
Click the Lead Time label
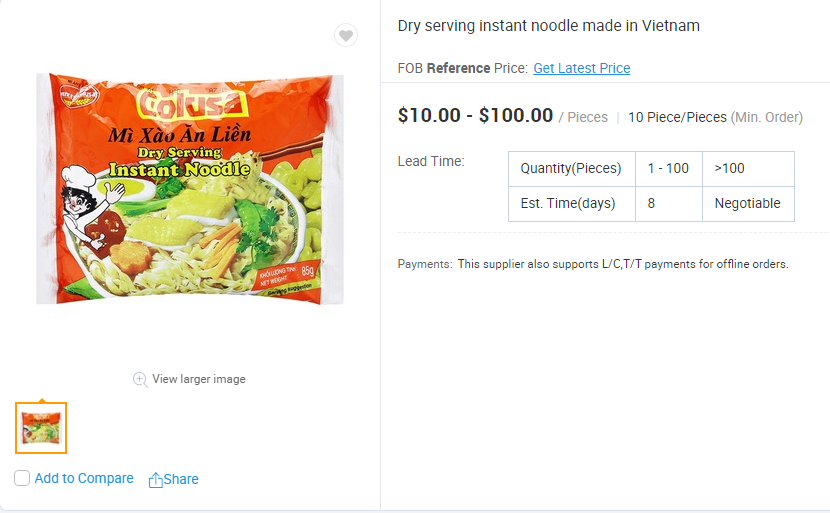click(431, 161)
